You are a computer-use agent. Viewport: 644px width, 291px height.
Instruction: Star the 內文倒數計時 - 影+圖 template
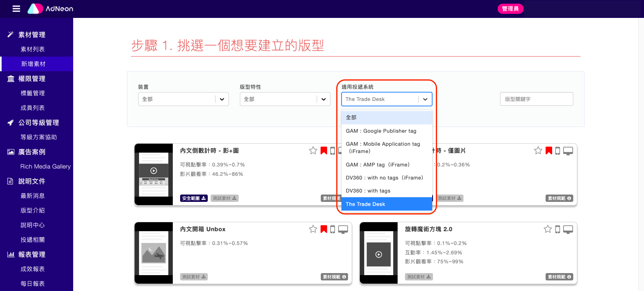(x=313, y=151)
